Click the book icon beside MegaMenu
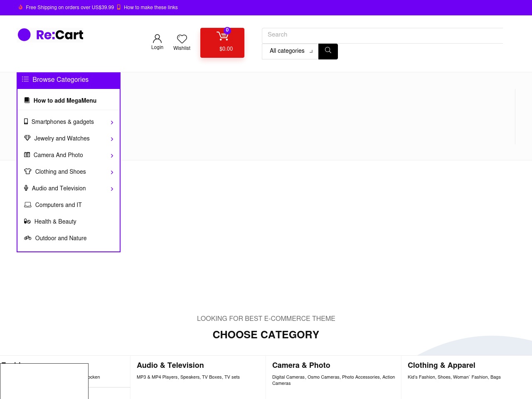 (27, 100)
